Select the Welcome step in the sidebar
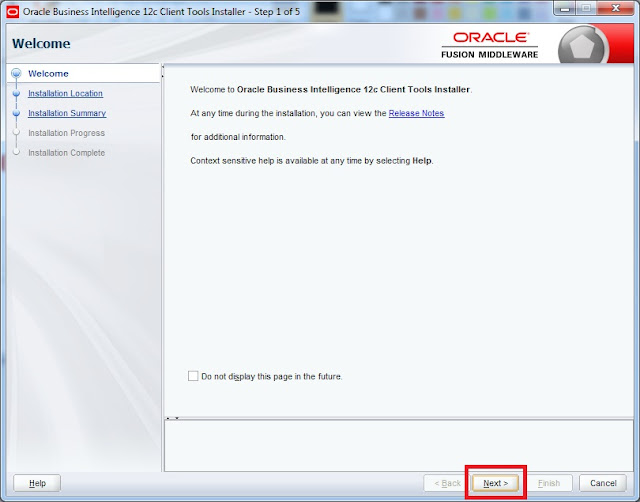 pos(48,73)
